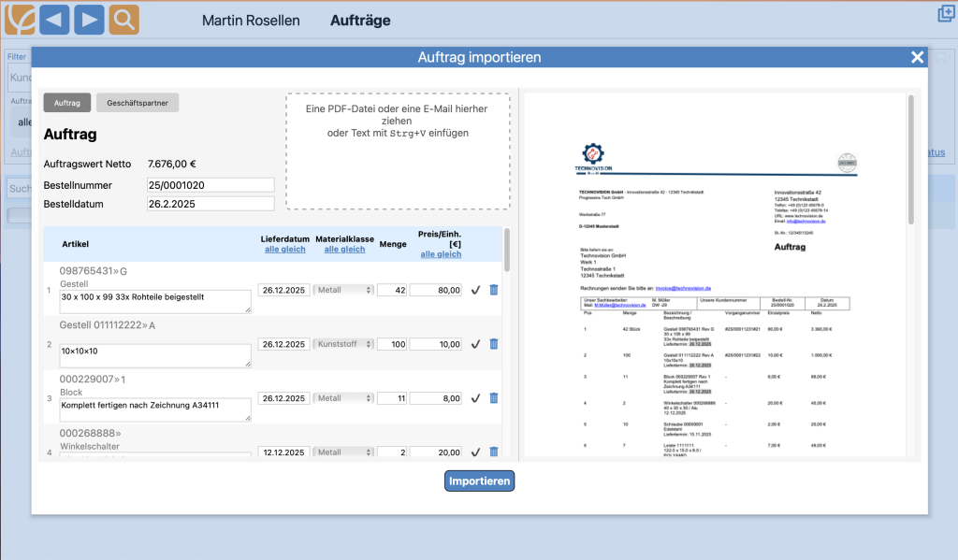Switch to the Geschäftspartner tab
Image resolution: width=958 pixels, height=560 pixels.
[x=138, y=103]
